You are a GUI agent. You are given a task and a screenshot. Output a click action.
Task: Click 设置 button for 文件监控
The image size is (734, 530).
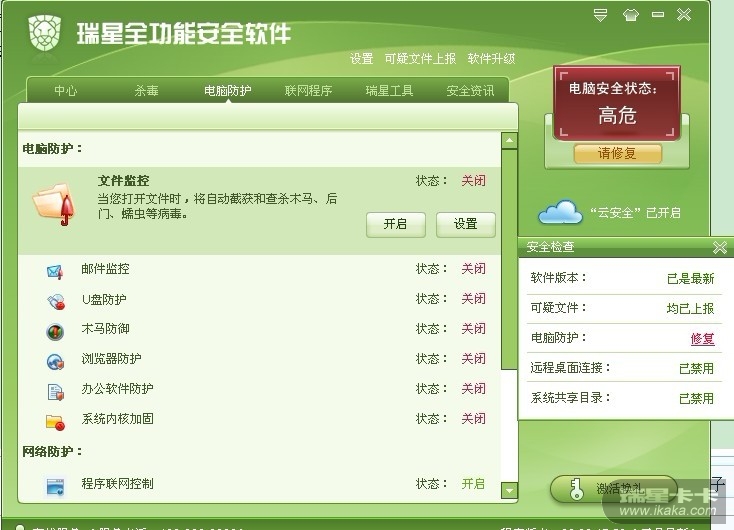coord(465,224)
